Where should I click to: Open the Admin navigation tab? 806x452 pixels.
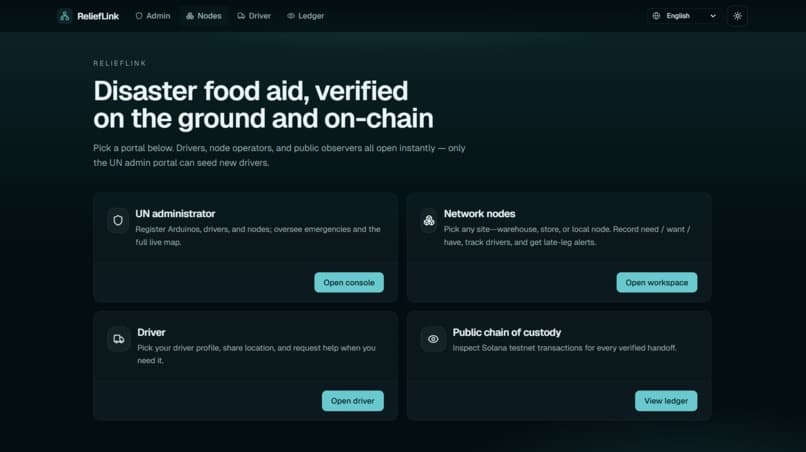(x=153, y=16)
